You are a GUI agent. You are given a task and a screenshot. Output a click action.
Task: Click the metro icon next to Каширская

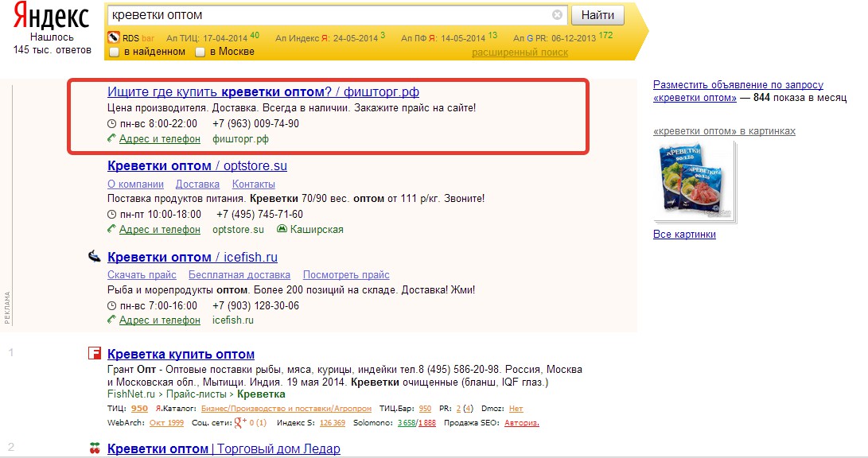pos(282,229)
